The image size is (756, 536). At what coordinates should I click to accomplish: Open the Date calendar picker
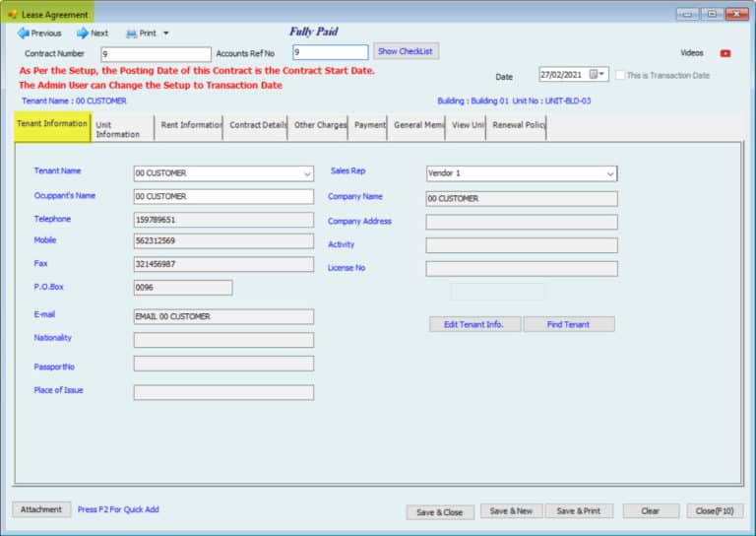tap(598, 74)
